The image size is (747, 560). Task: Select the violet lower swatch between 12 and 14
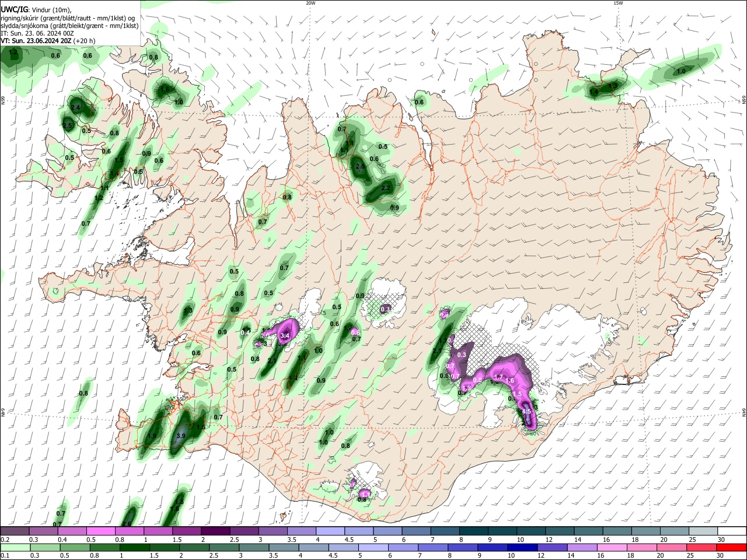pyautogui.click(x=553, y=547)
